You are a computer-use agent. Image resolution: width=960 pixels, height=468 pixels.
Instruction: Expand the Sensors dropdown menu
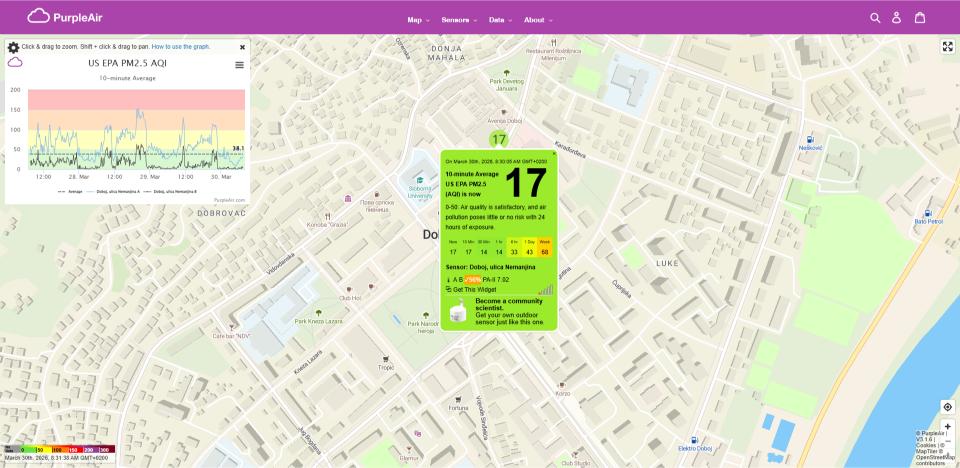(459, 20)
